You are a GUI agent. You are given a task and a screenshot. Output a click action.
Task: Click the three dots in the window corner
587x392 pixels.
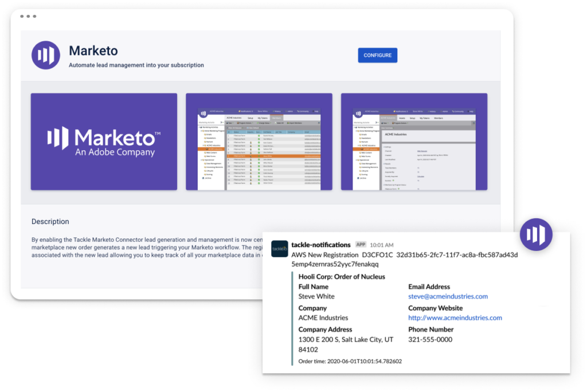[x=28, y=16]
